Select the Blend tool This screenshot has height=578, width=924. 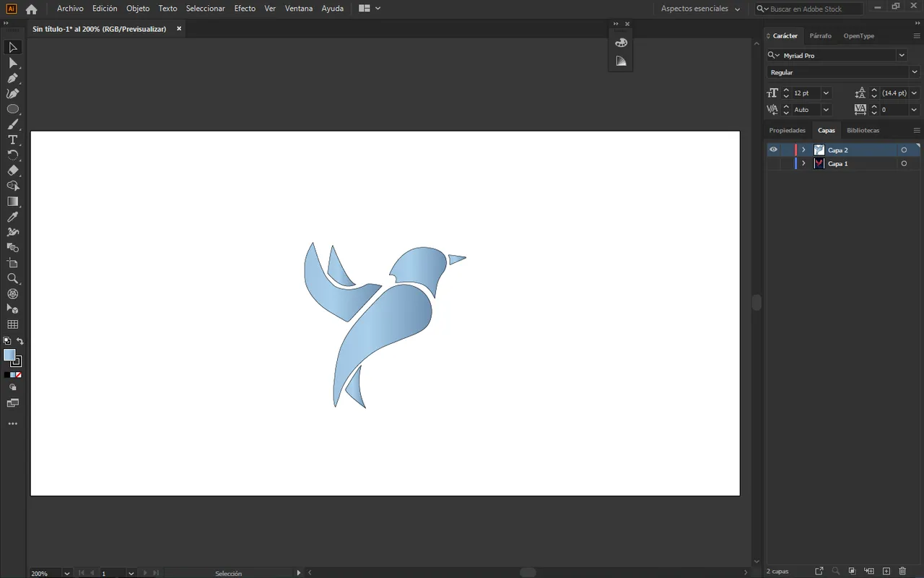coord(13,248)
